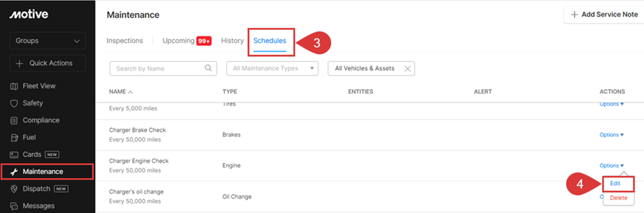Expand Options for Charger Engine Check

coord(611,165)
